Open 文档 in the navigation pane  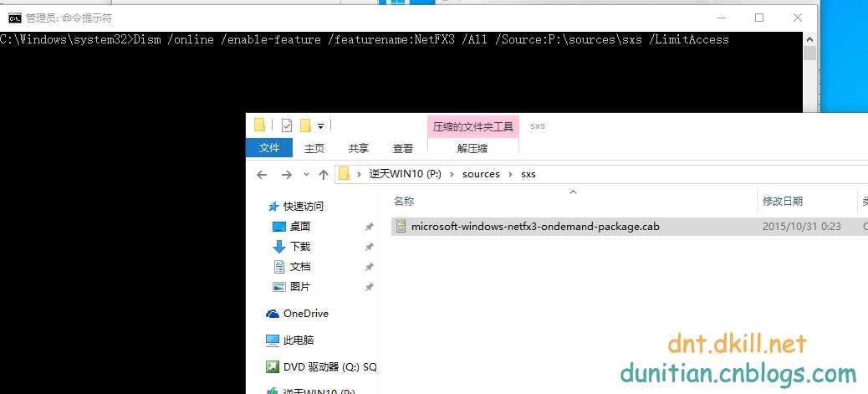pyautogui.click(x=300, y=267)
